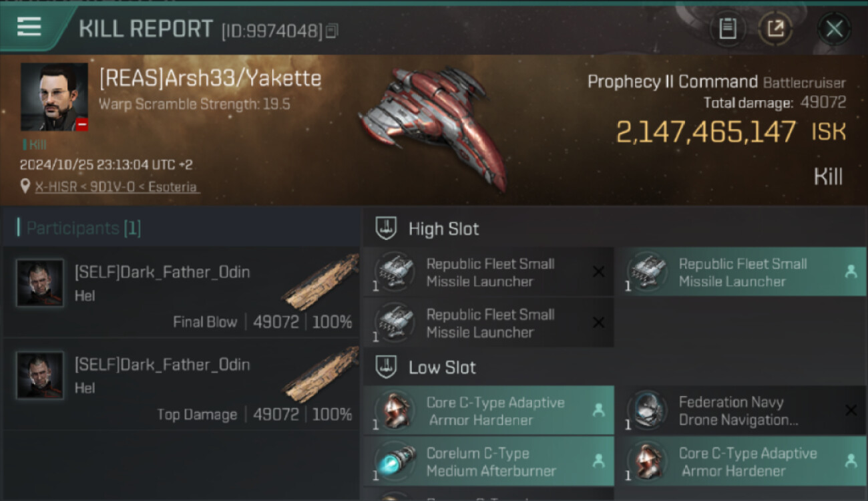The height and width of the screenshot is (501, 868).
Task: Close the kill report window
Action: pos(834,29)
